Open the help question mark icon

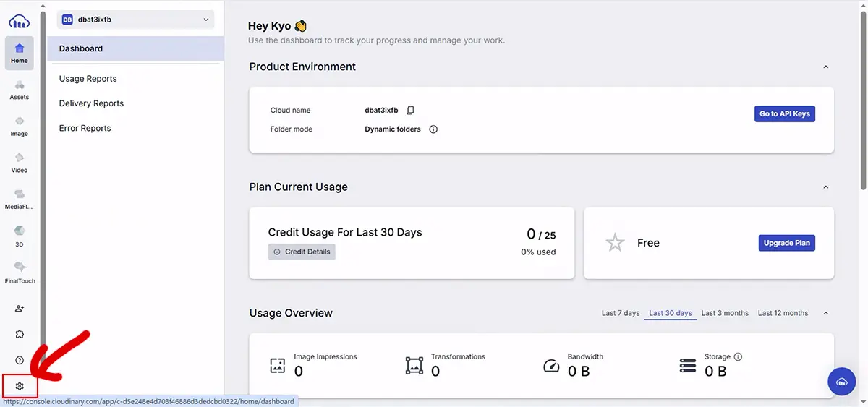click(20, 360)
